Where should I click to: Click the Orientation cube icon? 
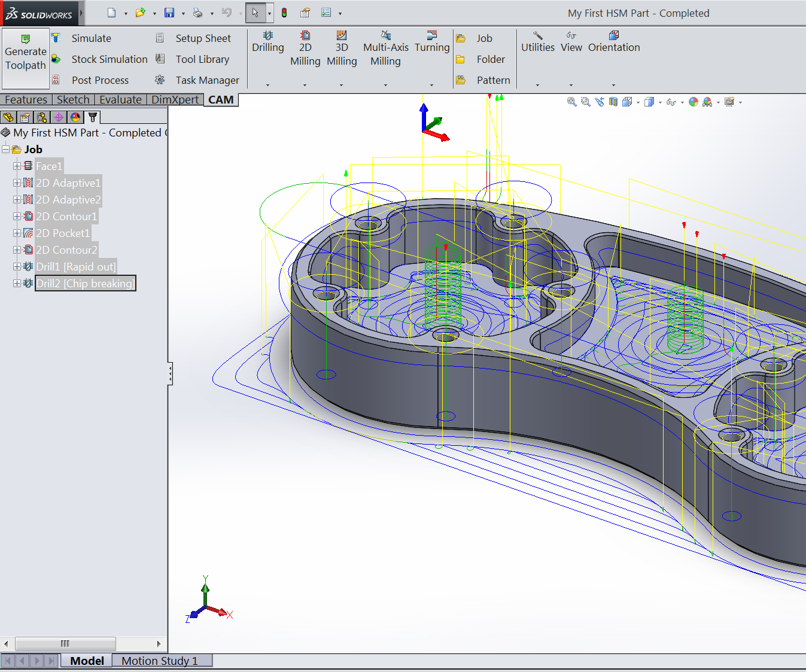614,36
